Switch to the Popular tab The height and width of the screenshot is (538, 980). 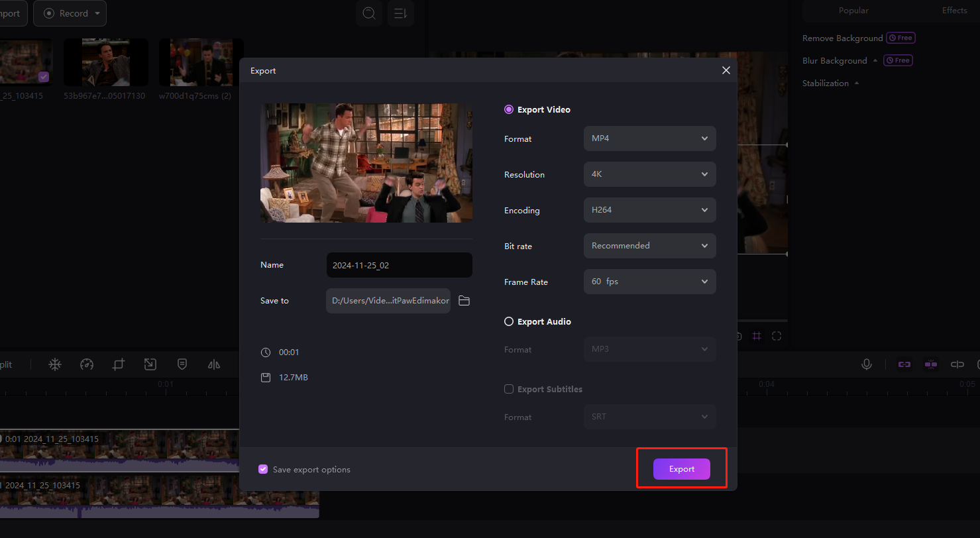coord(853,10)
